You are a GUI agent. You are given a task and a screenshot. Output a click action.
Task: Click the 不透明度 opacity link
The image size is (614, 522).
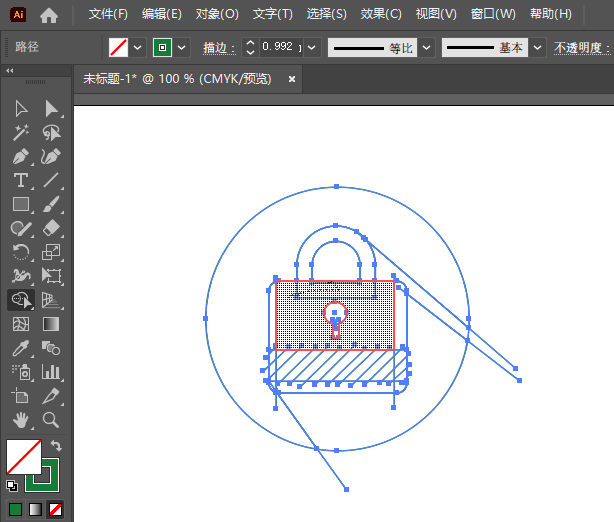[x=582, y=48]
